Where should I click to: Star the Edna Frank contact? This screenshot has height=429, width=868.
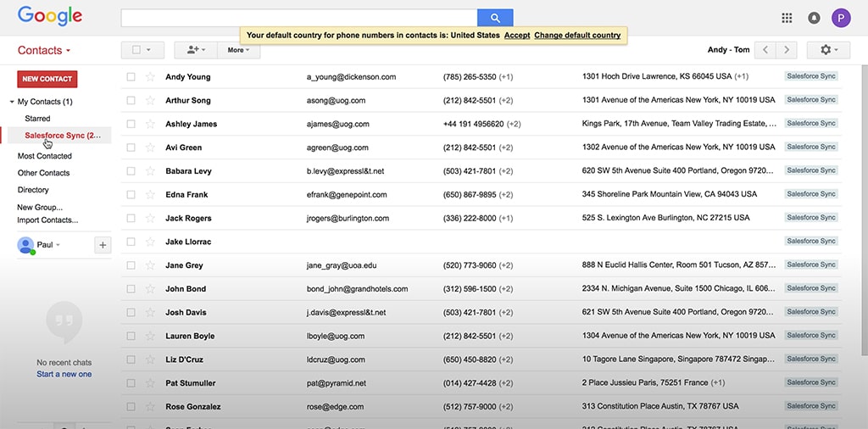tap(150, 194)
